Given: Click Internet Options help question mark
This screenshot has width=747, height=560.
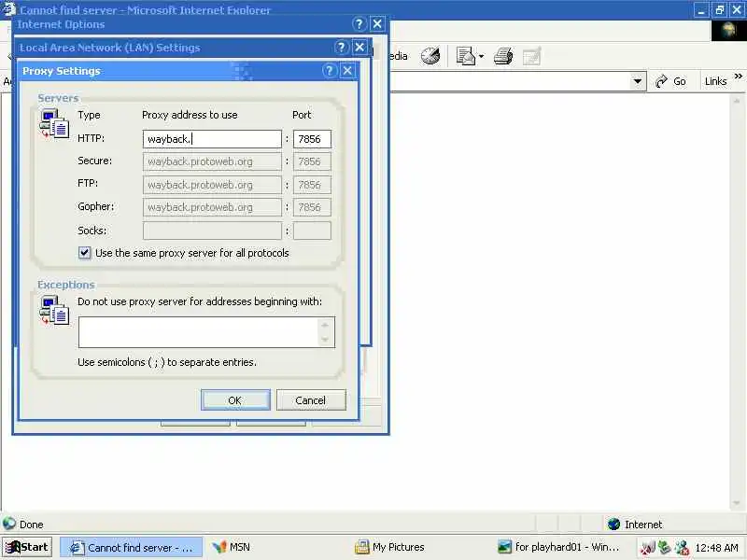Looking at the screenshot, I should (x=359, y=24).
